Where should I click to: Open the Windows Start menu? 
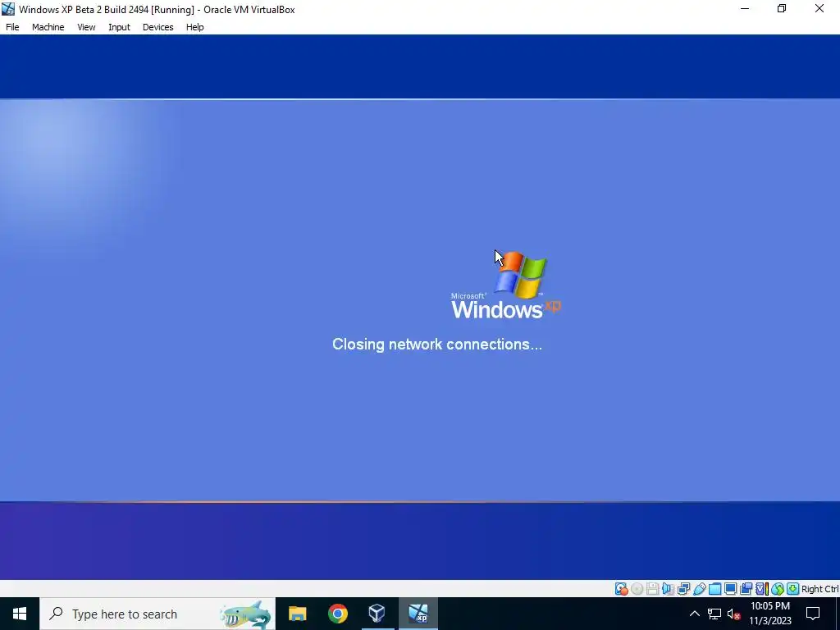pyautogui.click(x=20, y=614)
